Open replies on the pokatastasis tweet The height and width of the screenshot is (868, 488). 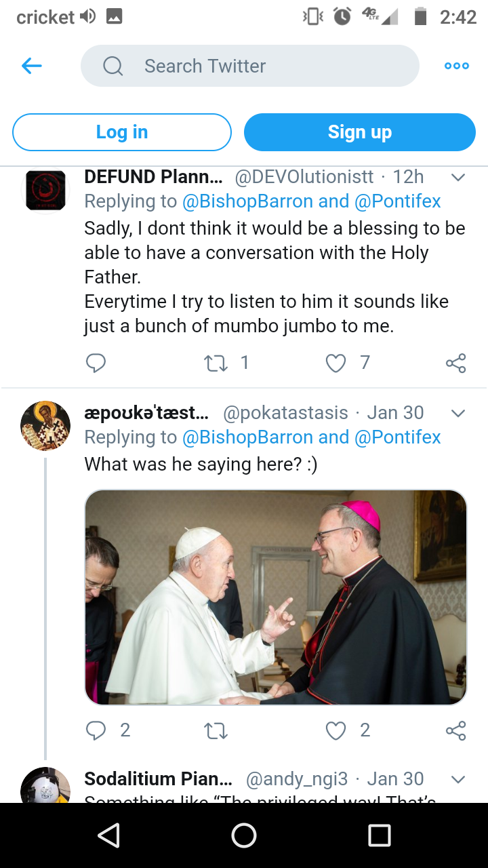[96, 730]
